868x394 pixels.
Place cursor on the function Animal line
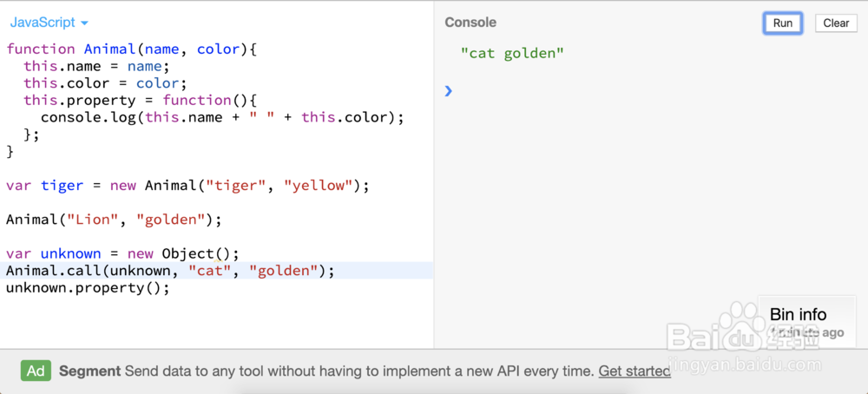(x=130, y=49)
